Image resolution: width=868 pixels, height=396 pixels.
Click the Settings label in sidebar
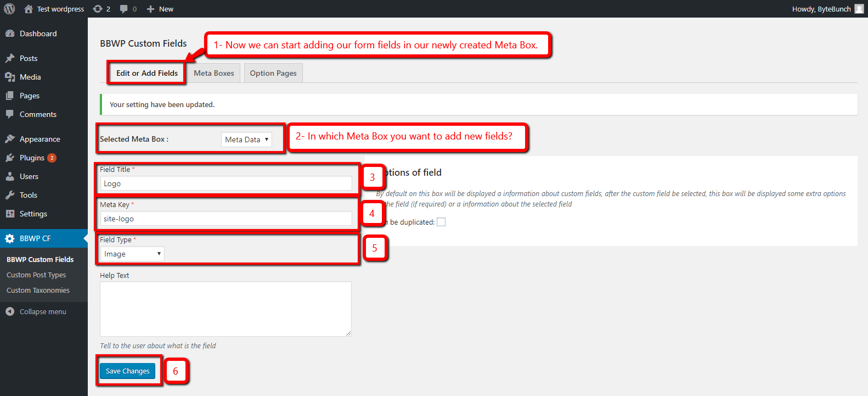tap(33, 214)
